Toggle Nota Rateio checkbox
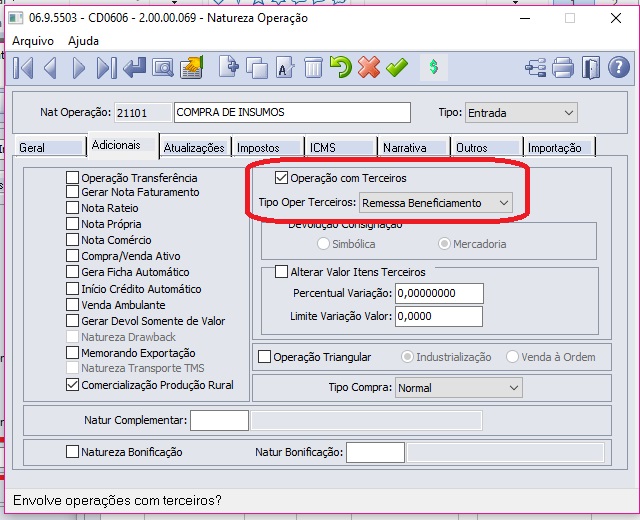The height and width of the screenshot is (520, 640). [72, 208]
